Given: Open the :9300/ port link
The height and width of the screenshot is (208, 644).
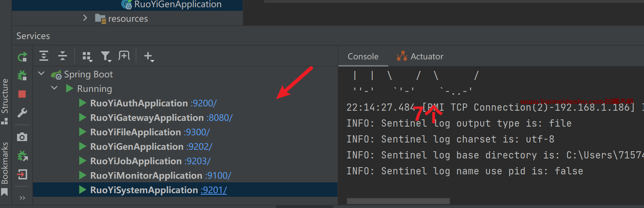Looking at the screenshot, I should 196,132.
